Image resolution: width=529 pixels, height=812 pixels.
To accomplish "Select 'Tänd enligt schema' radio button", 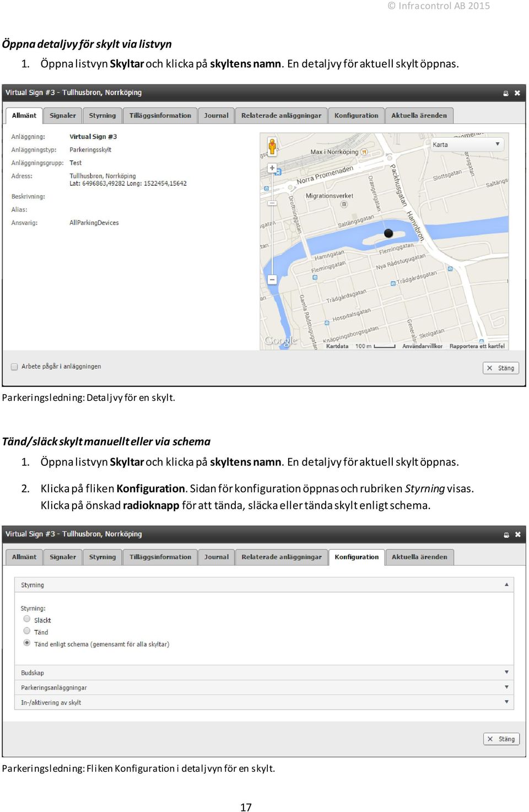I will point(27,643).
